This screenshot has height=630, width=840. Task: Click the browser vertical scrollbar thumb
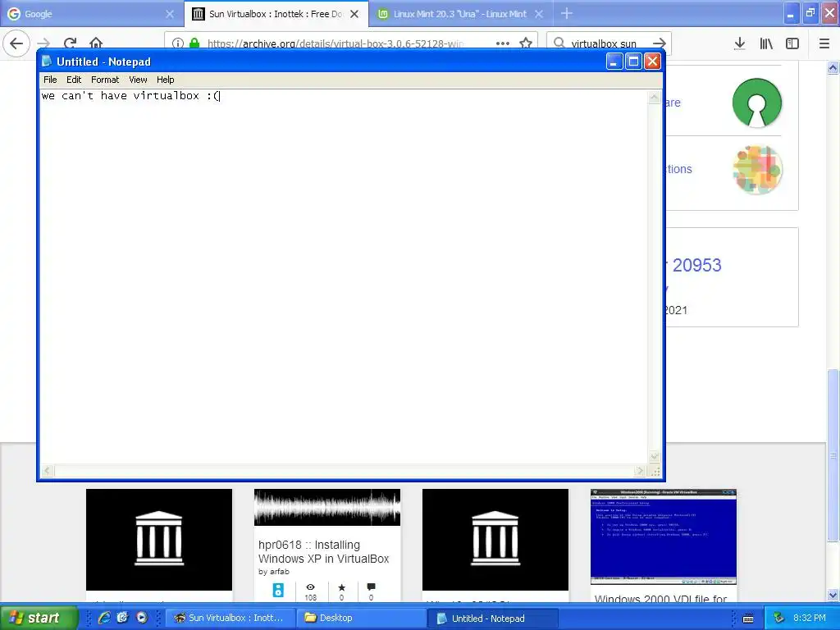(x=833, y=455)
